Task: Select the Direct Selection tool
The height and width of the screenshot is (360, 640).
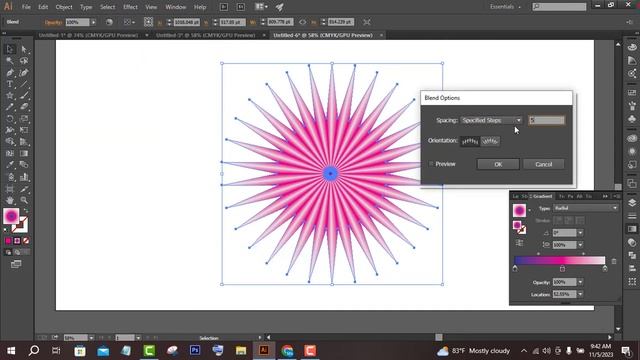Action: tap(24, 49)
